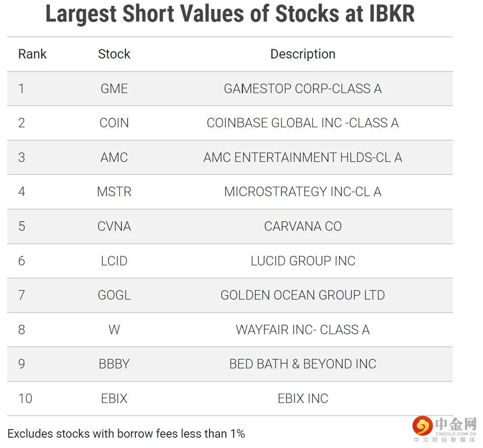Select the BBBY stock symbol

point(114,364)
